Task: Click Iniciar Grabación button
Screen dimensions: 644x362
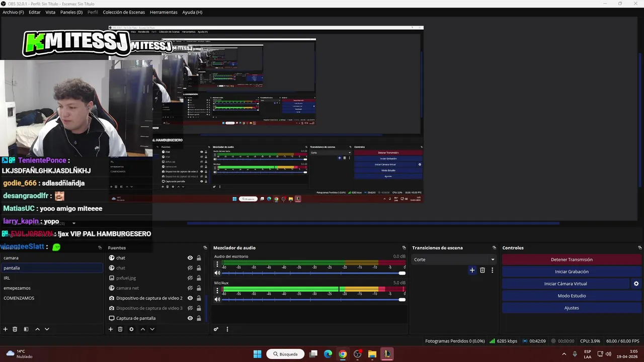Action: point(572,271)
